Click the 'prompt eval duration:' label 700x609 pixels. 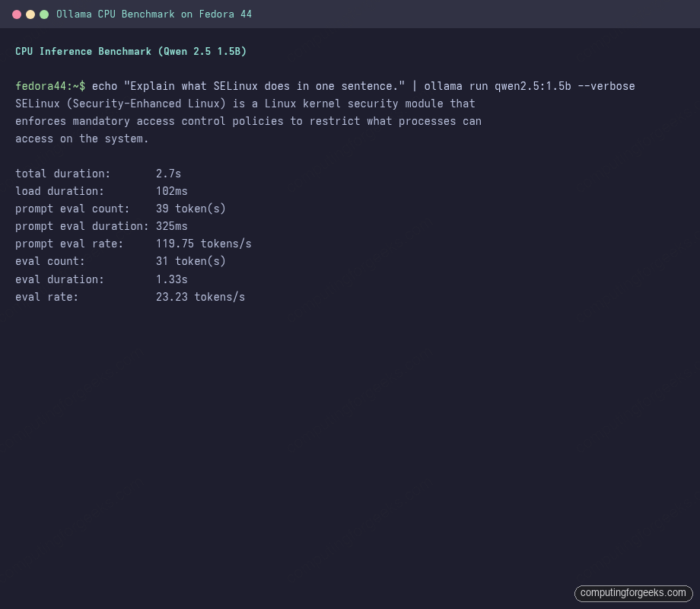pos(81,226)
